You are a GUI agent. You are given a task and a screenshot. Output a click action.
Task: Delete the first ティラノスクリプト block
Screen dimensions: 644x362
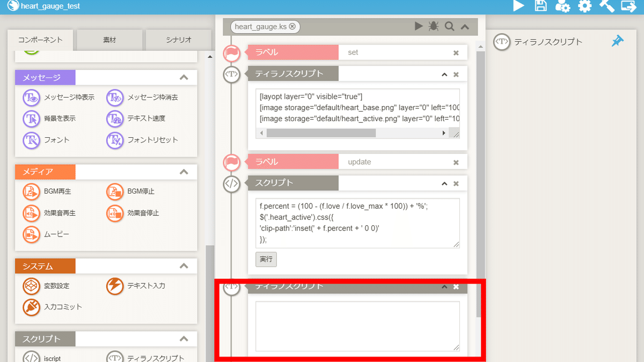pyautogui.click(x=456, y=74)
